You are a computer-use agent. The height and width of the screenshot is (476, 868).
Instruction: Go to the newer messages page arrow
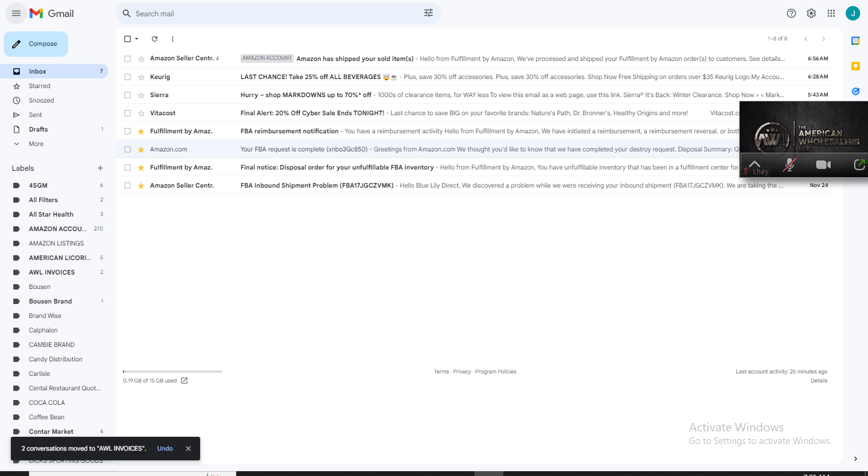[806, 39]
